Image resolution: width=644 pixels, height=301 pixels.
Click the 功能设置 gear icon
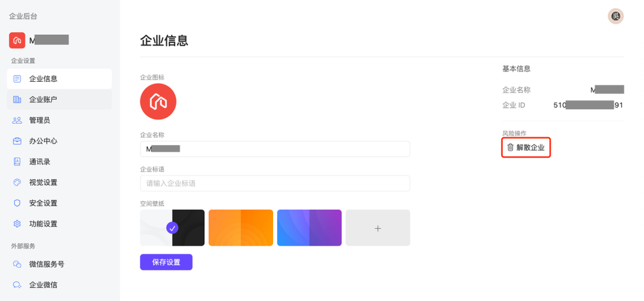17,224
